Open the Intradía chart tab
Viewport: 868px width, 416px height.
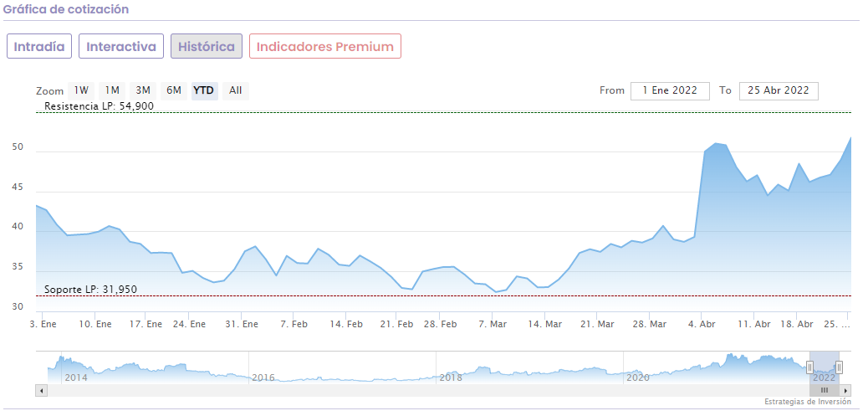point(39,47)
